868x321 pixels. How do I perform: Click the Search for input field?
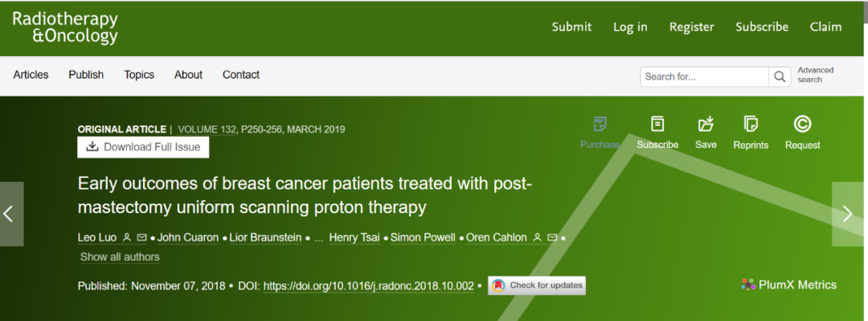(x=705, y=76)
